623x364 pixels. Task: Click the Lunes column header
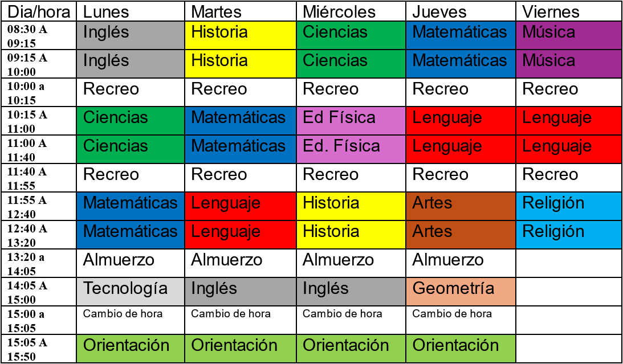click(x=131, y=11)
